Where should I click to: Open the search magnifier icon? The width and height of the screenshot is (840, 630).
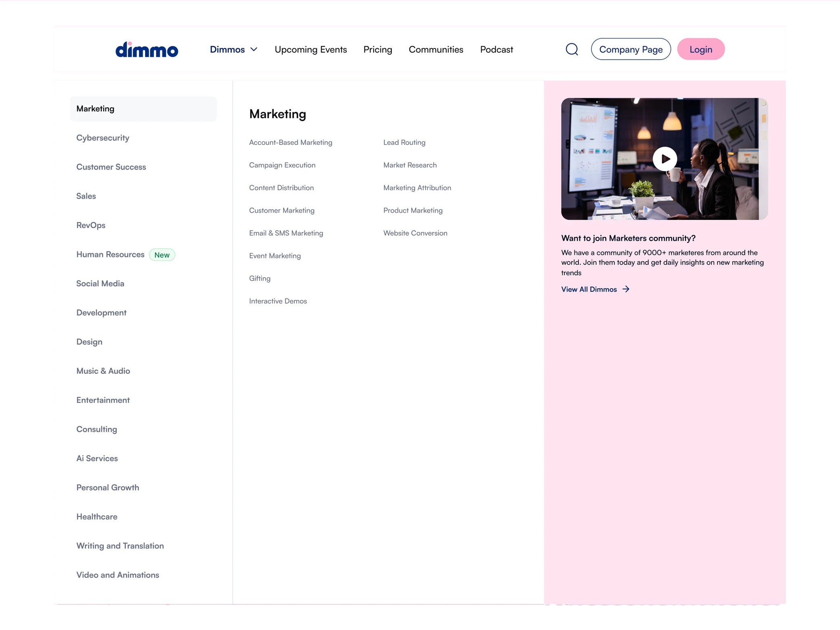pos(572,49)
